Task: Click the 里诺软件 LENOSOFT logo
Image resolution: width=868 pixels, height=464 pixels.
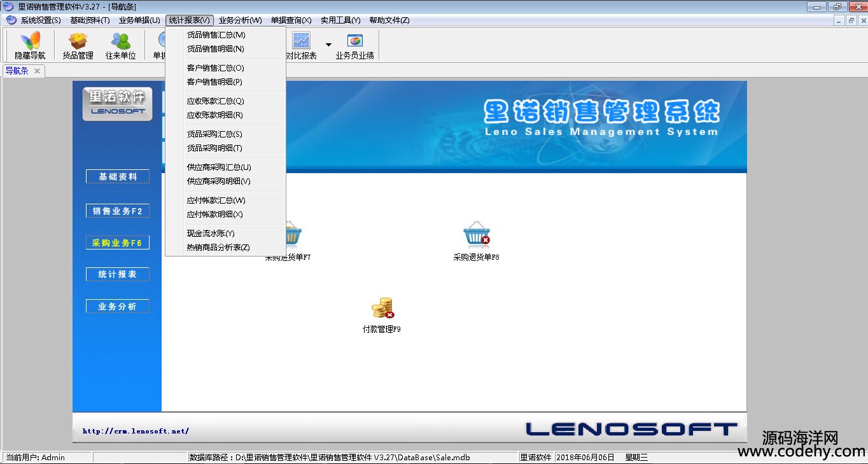Action: pos(118,103)
